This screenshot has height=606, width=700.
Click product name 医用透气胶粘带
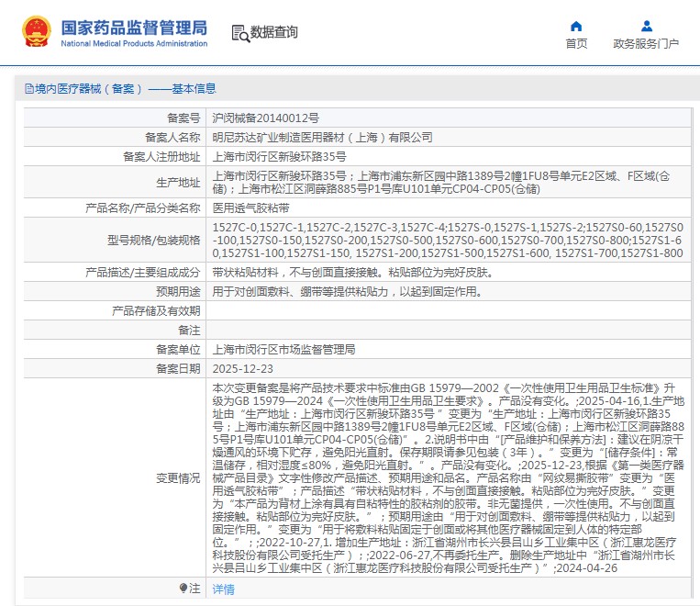point(250,208)
